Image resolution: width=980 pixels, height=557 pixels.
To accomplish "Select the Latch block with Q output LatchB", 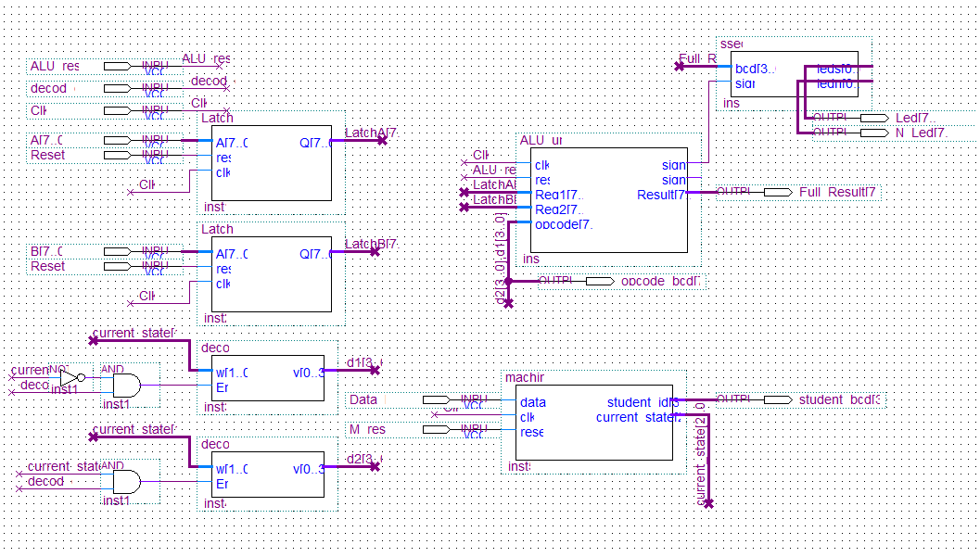I will pyautogui.click(x=272, y=274).
